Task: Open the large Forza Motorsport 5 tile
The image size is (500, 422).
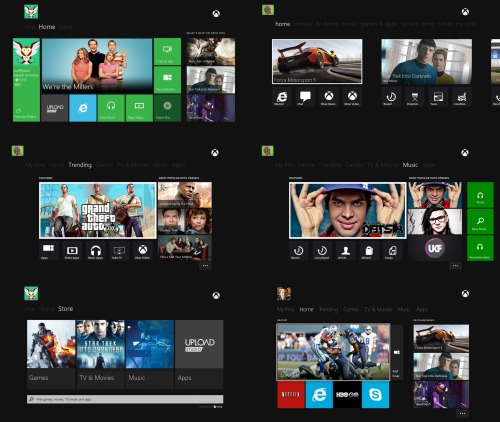Action: tap(317, 61)
